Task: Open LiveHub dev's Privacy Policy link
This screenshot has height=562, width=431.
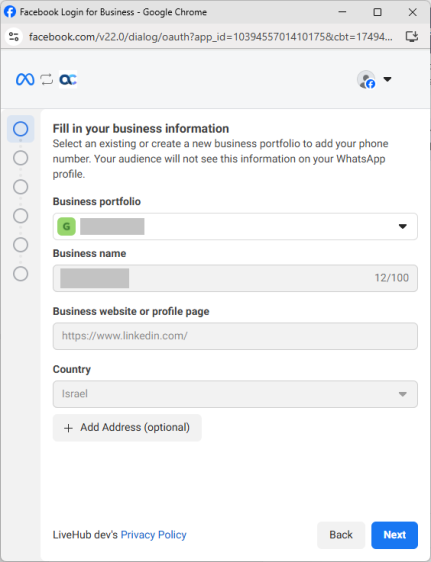Action: click(x=153, y=535)
